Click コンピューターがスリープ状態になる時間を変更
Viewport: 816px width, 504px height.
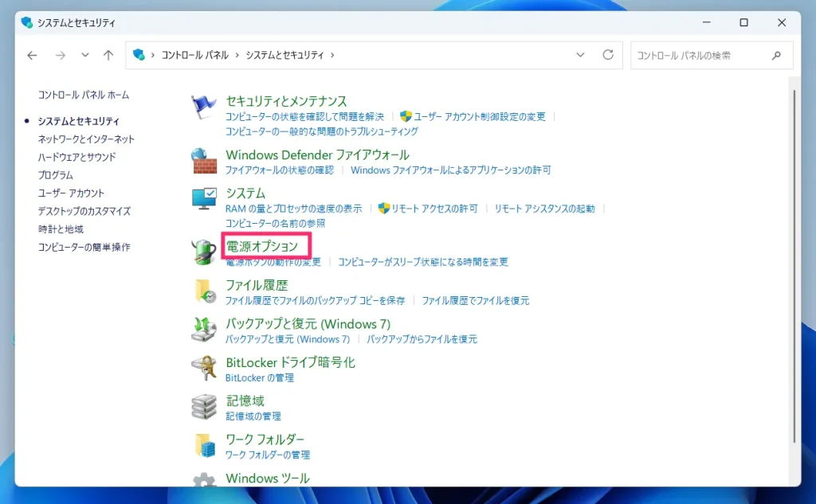[x=423, y=262]
